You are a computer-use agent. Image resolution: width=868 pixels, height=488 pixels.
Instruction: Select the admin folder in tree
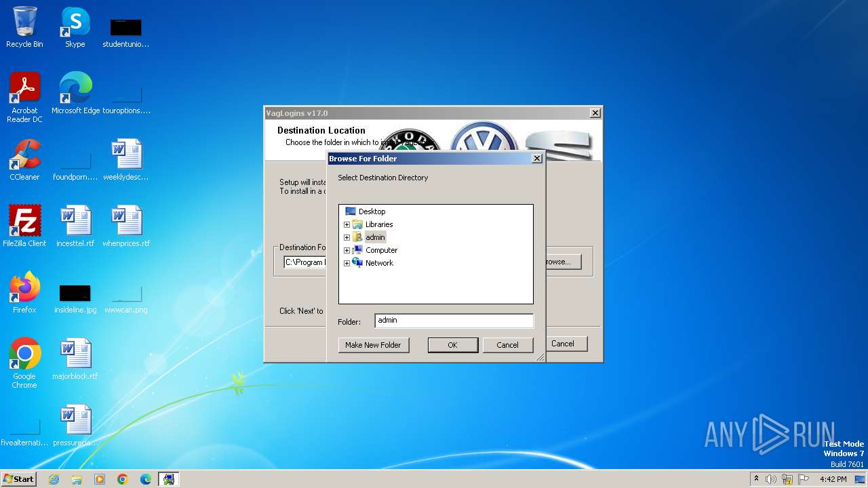[375, 237]
